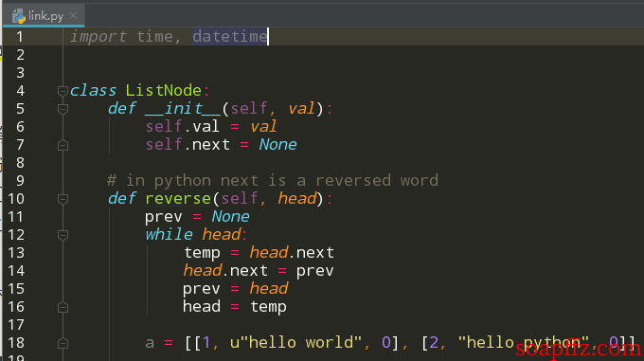This screenshot has height=361, width=644.
Task: Click 'head' parameter in reverse definition
Action: point(297,199)
